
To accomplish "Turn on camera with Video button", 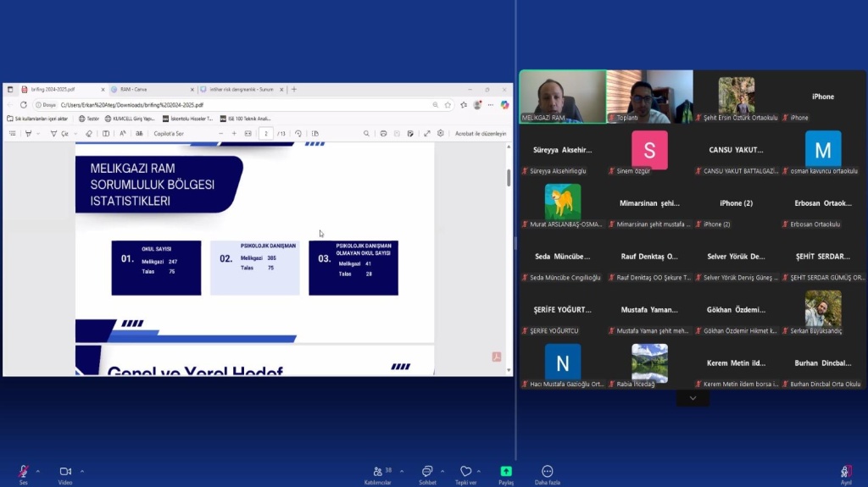I will [65, 471].
